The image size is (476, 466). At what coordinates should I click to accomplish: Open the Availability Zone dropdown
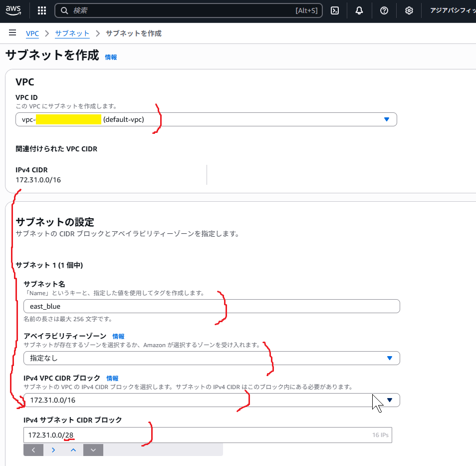(212, 358)
